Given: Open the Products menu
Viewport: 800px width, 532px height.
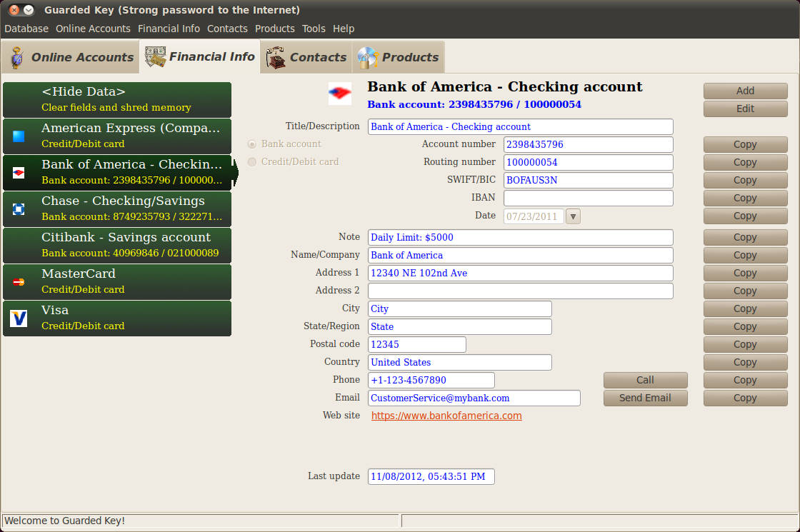Looking at the screenshot, I should coord(275,29).
